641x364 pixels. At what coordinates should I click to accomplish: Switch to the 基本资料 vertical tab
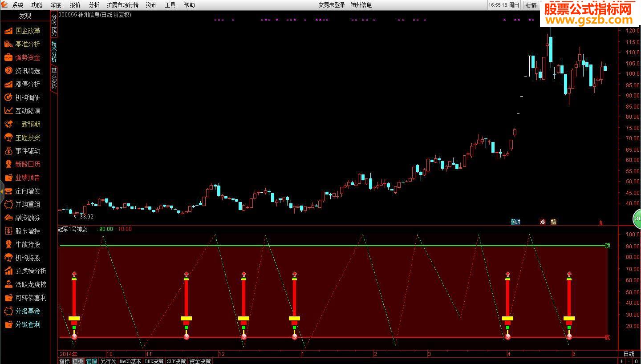pos(54,78)
